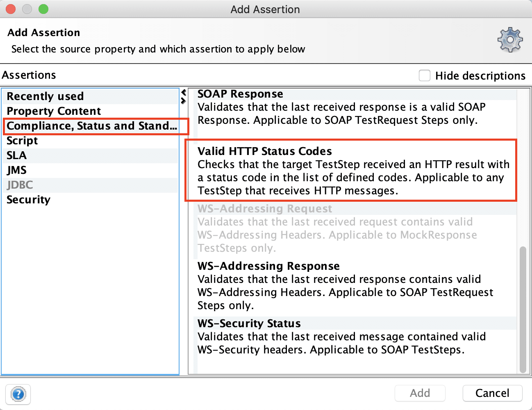Select the SOAP Response assertion
This screenshot has width=532, height=410.
coord(240,94)
